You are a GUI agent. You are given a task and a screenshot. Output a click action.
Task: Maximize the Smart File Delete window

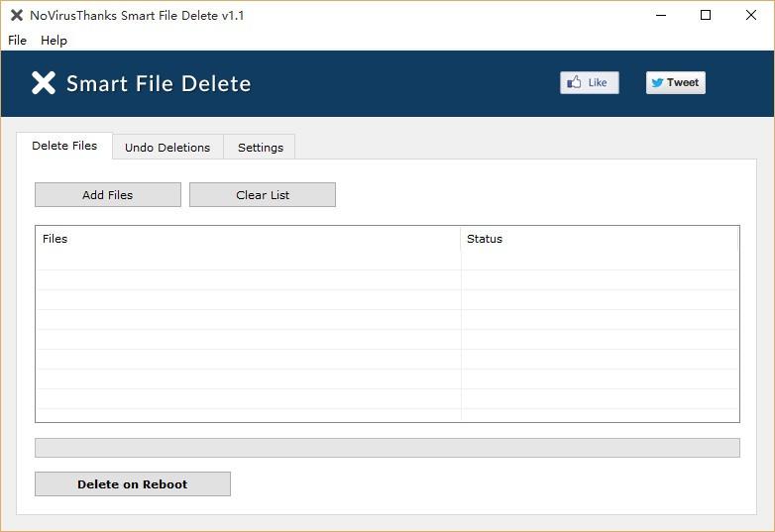[706, 15]
